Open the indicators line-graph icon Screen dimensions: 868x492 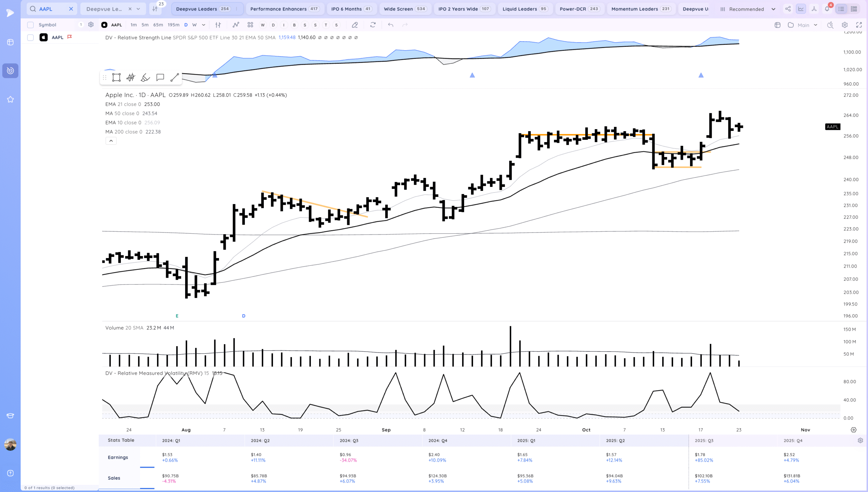(x=236, y=25)
